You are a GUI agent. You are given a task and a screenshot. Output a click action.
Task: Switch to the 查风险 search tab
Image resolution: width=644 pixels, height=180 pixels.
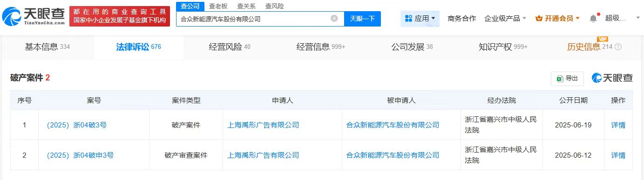(274, 6)
